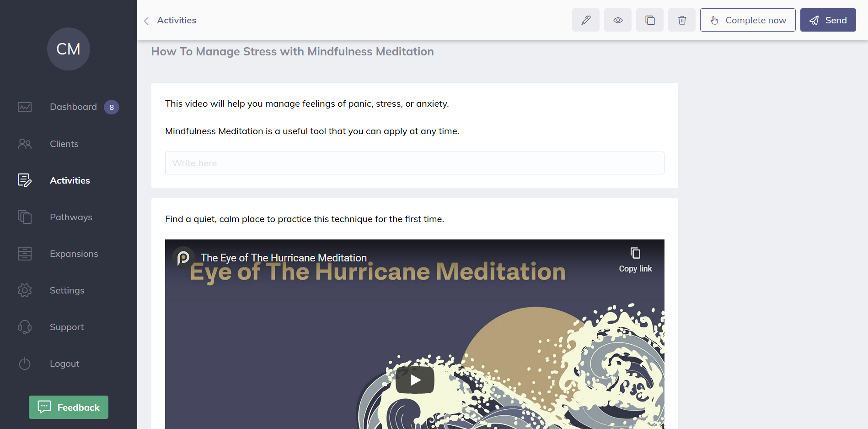Screen dimensions: 868x429
Task: Click the pencil edit icon
Action: click(585, 20)
